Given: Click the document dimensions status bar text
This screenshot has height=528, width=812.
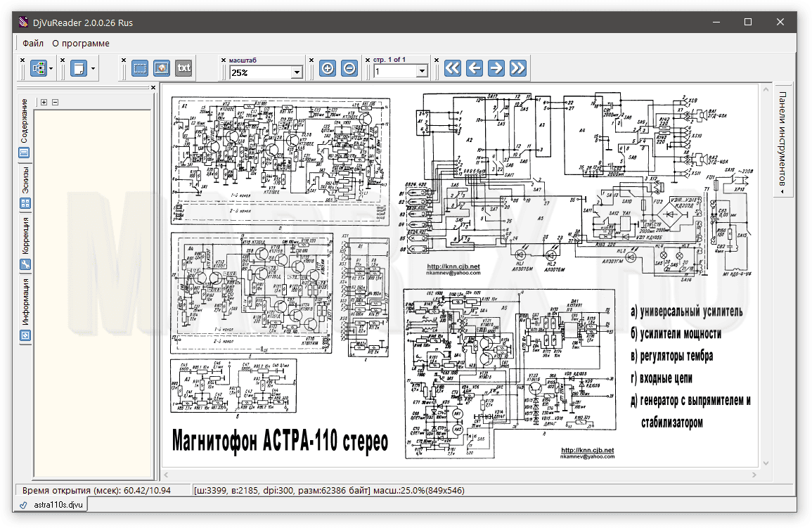Looking at the screenshot, I should (329, 490).
